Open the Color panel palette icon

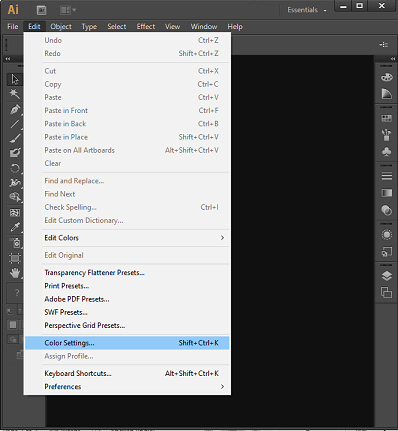point(387,77)
